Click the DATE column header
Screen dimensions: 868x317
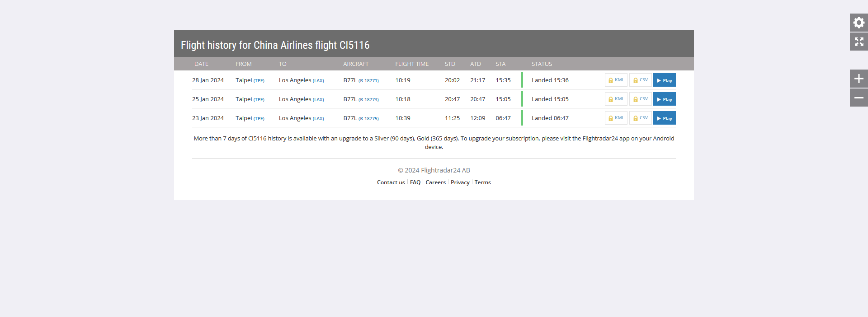click(x=202, y=64)
